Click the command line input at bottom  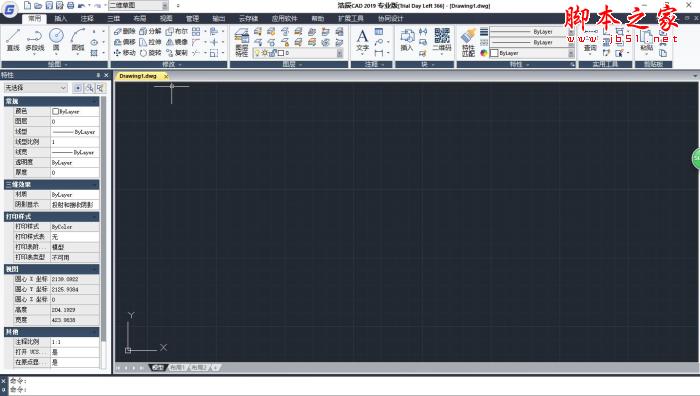(353, 389)
